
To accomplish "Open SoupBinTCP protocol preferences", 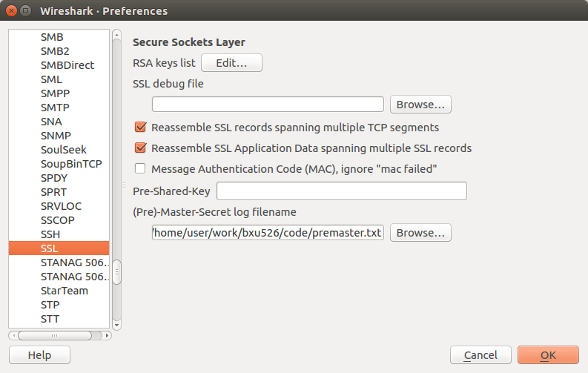I will tap(71, 164).
